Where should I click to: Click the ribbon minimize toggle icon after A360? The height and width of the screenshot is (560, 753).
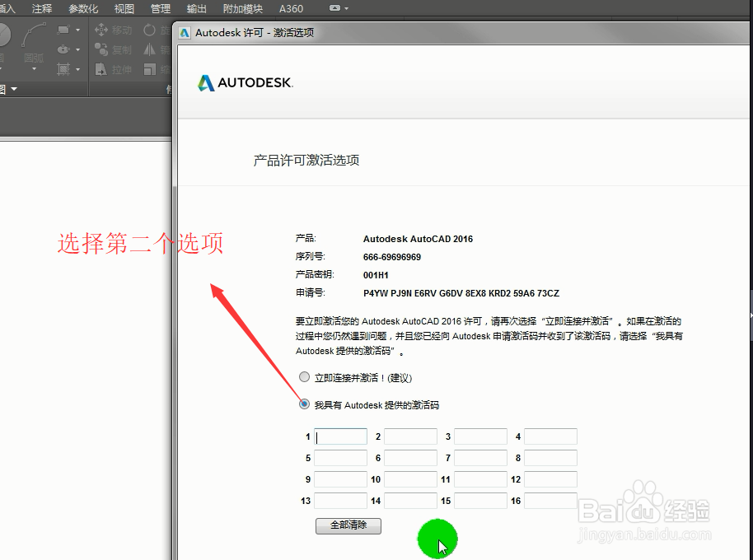point(334,8)
